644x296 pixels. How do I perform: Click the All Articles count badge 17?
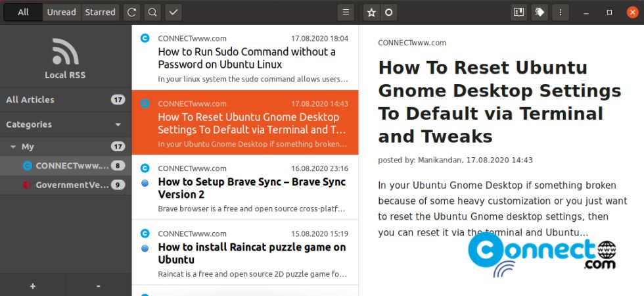point(118,99)
